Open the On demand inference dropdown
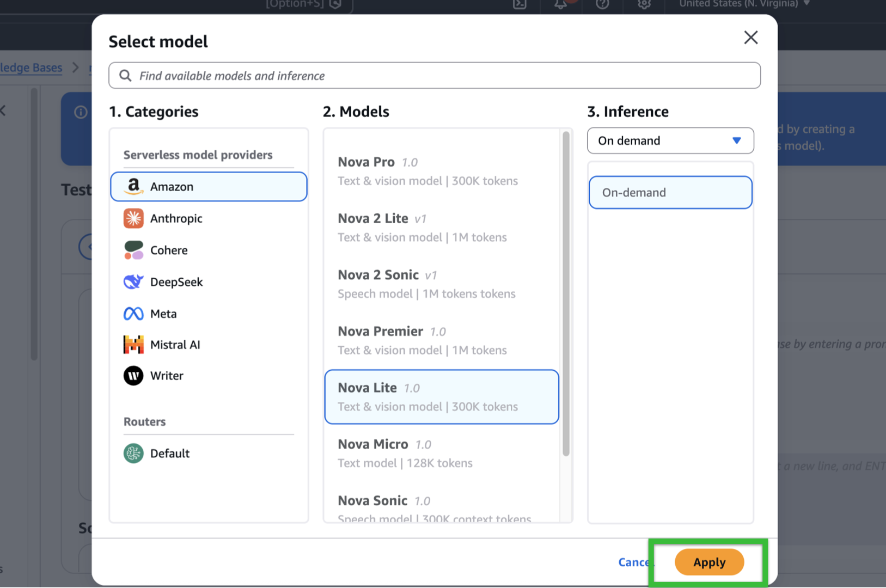 click(670, 141)
